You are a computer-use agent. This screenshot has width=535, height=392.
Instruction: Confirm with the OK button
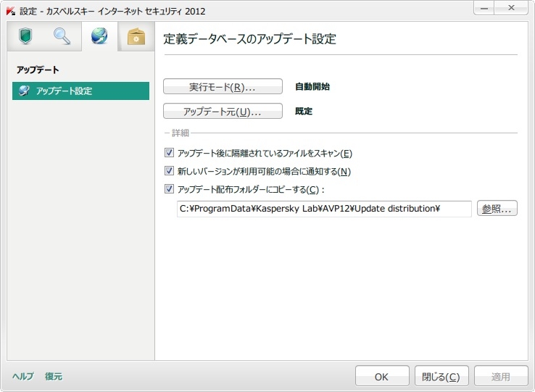pyautogui.click(x=382, y=376)
